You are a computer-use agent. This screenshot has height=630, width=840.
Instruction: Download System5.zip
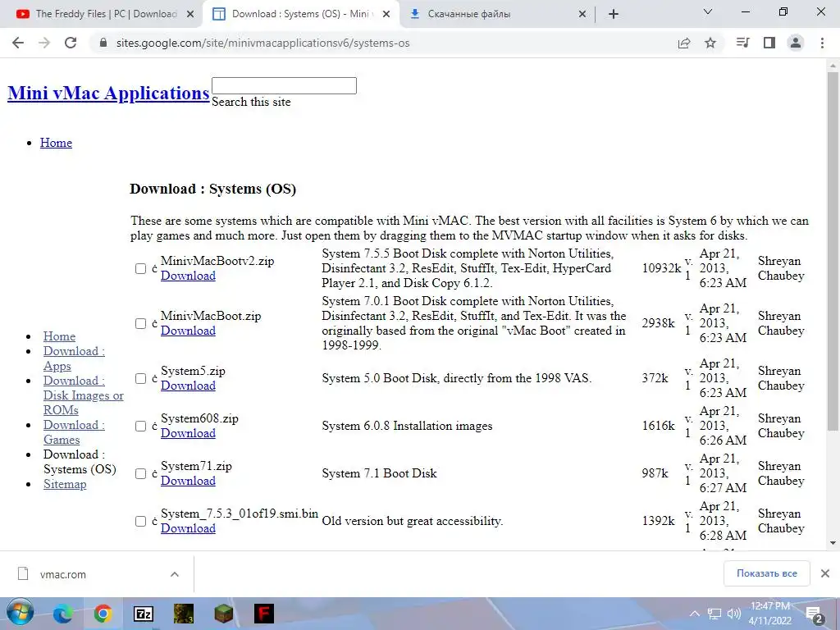coord(188,386)
